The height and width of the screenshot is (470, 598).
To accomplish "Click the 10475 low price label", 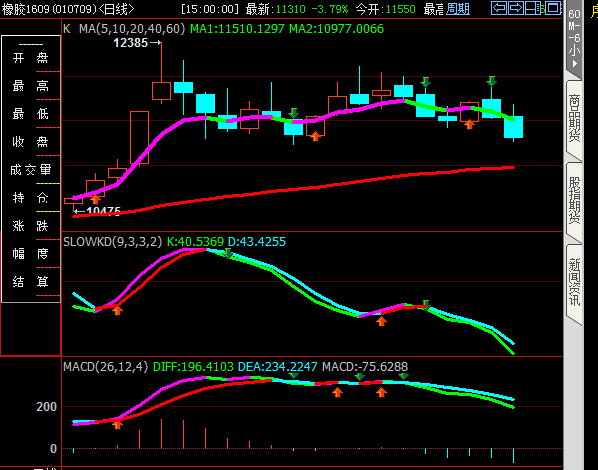I will click(103, 211).
